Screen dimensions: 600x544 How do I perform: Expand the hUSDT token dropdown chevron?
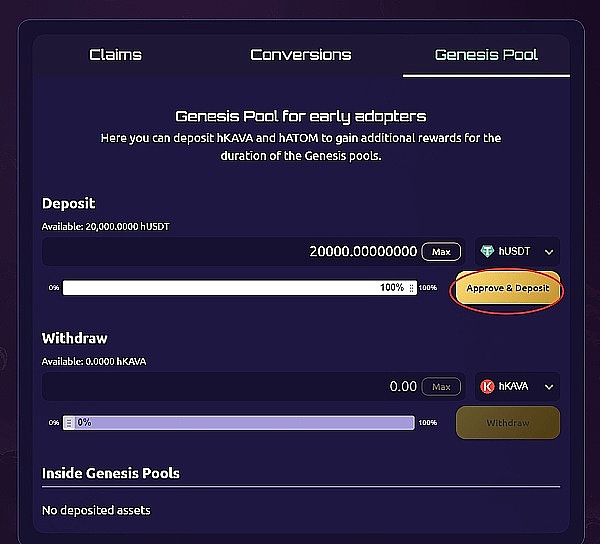[549, 253]
